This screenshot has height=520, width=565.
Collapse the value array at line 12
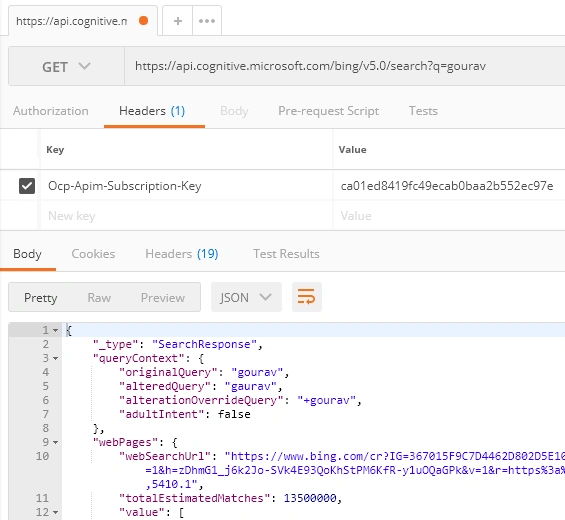coord(55,512)
